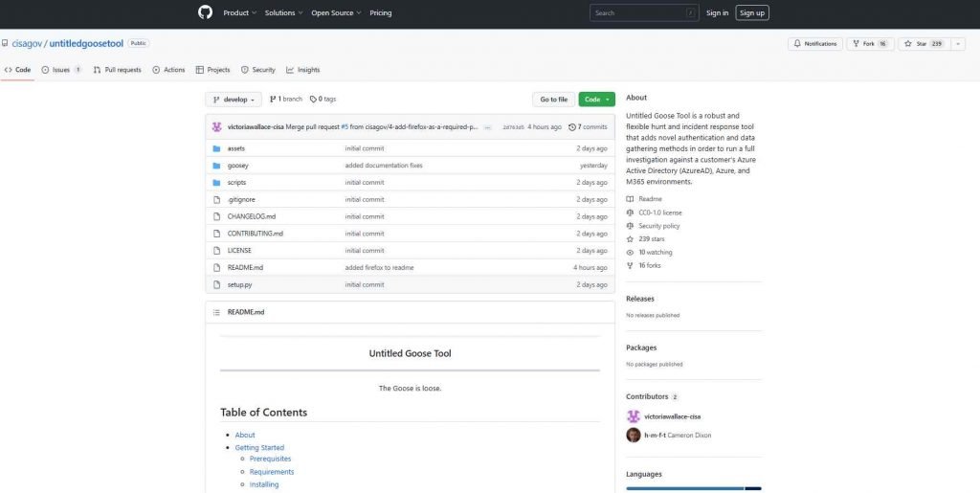The image size is (980, 493).
Task: Jump to About in table of contents
Action: [245, 435]
